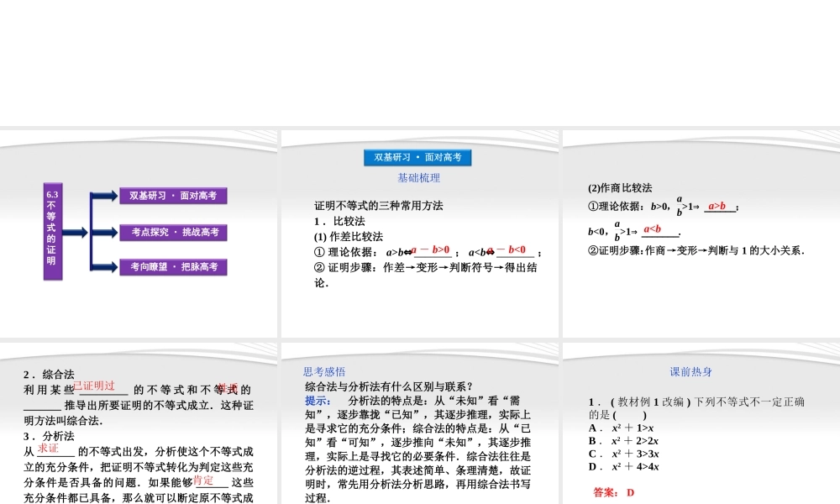
Task: Select option D. x² + 4>4x
Action: (623, 466)
